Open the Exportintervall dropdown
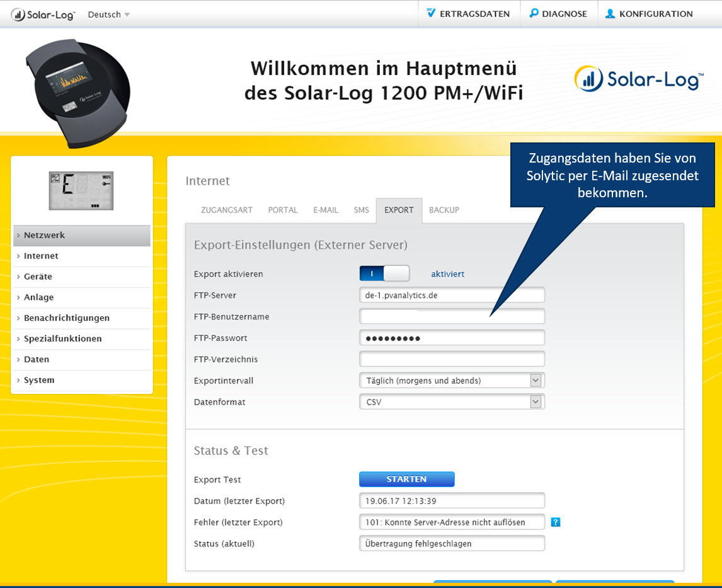The width and height of the screenshot is (722, 588). [452, 380]
